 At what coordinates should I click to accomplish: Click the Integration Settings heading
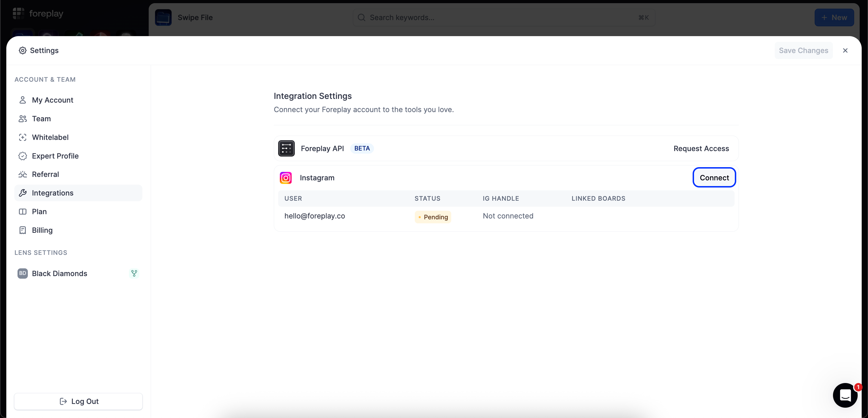312,96
